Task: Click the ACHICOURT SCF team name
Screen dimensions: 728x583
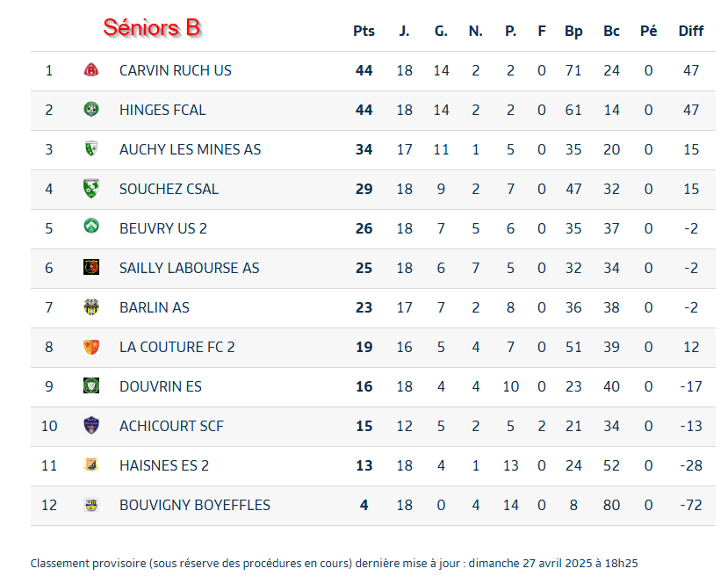Action: (171, 426)
